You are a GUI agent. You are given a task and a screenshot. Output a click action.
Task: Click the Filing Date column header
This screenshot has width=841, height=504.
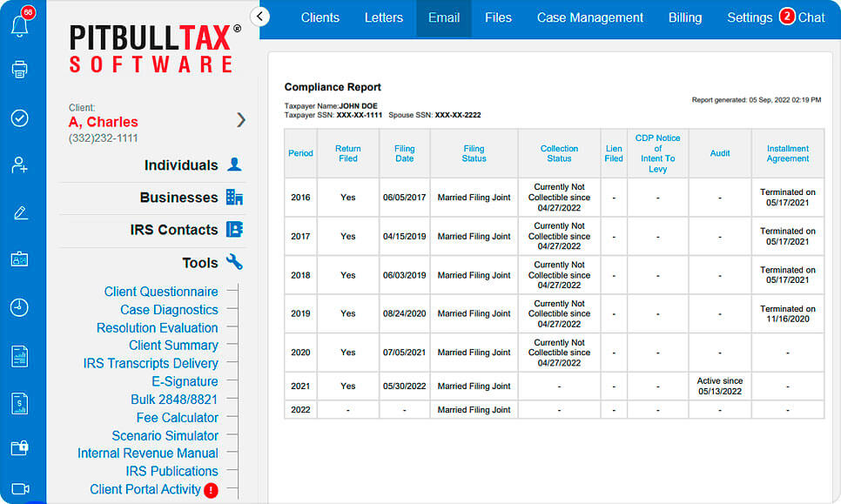click(405, 153)
